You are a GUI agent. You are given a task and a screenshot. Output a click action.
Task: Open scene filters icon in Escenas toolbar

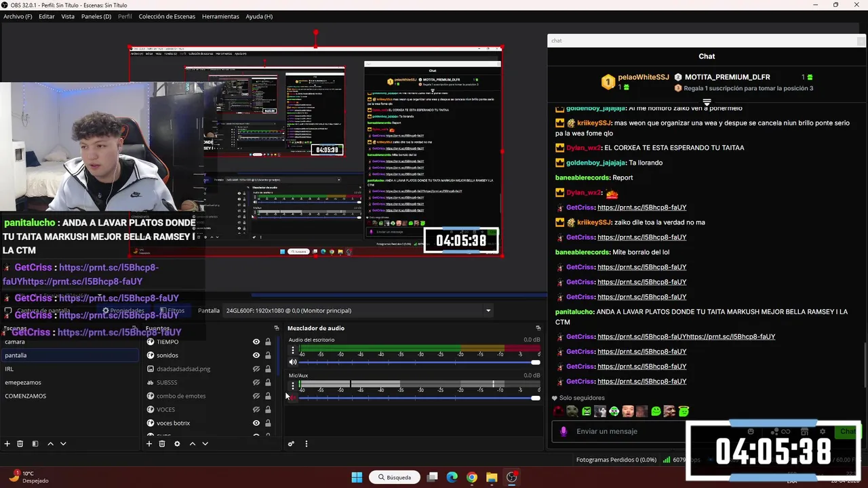[x=35, y=444]
